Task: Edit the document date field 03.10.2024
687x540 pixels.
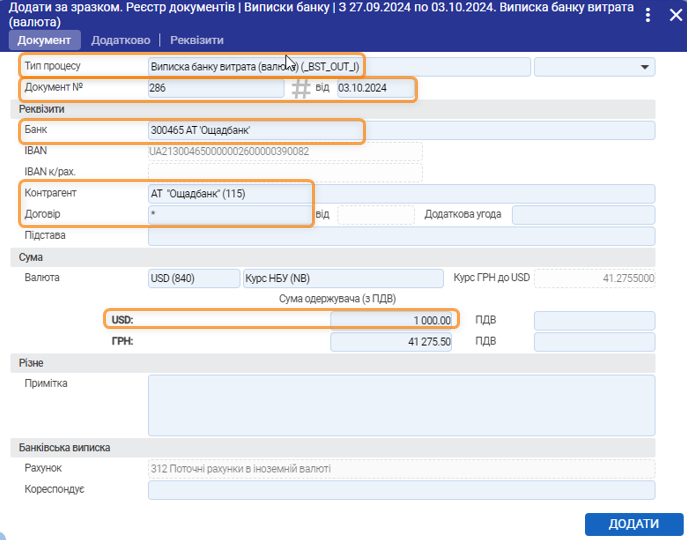Action: tap(375, 89)
